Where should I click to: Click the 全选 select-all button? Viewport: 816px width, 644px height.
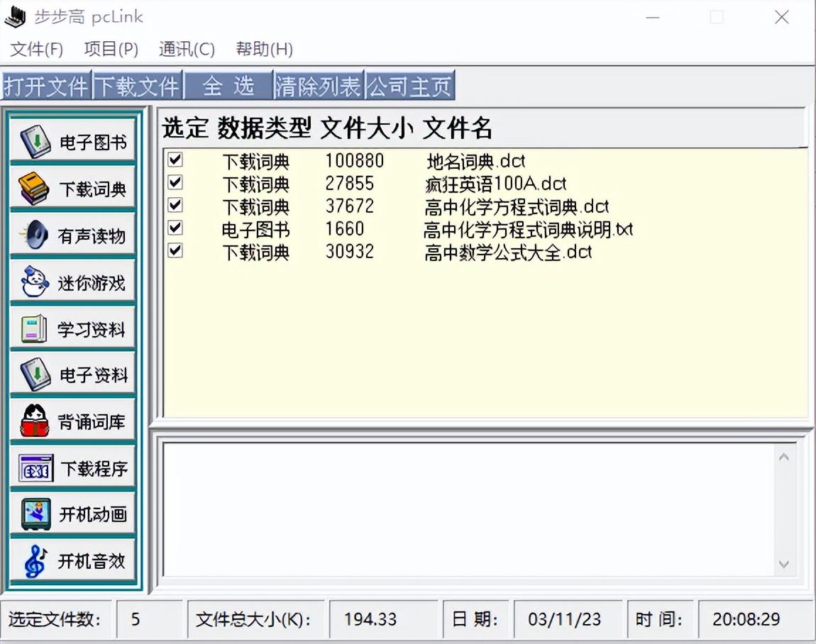click(x=228, y=85)
